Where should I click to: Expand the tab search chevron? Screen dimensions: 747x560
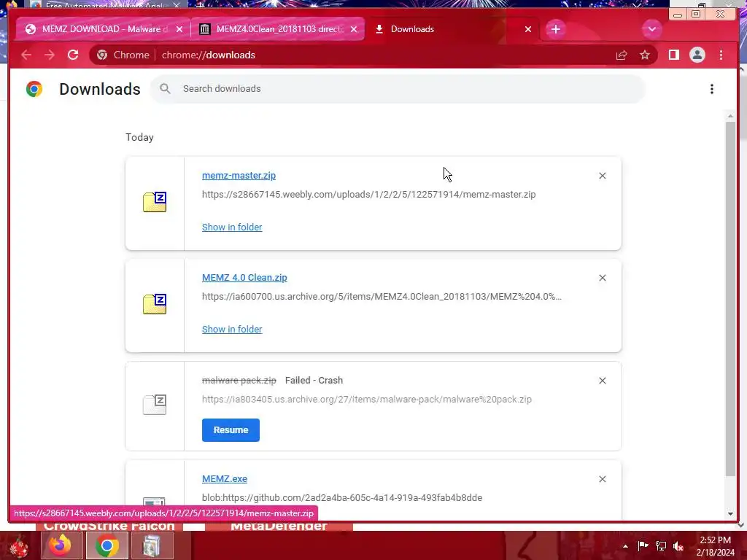click(x=651, y=29)
